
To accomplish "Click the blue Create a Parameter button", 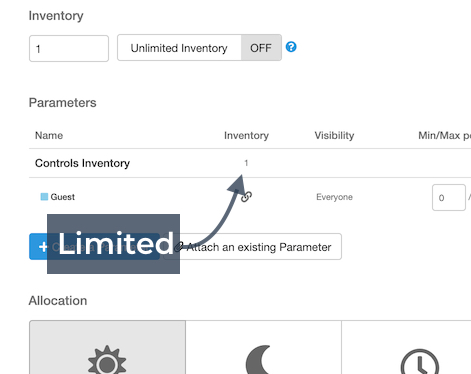I will (x=94, y=247).
